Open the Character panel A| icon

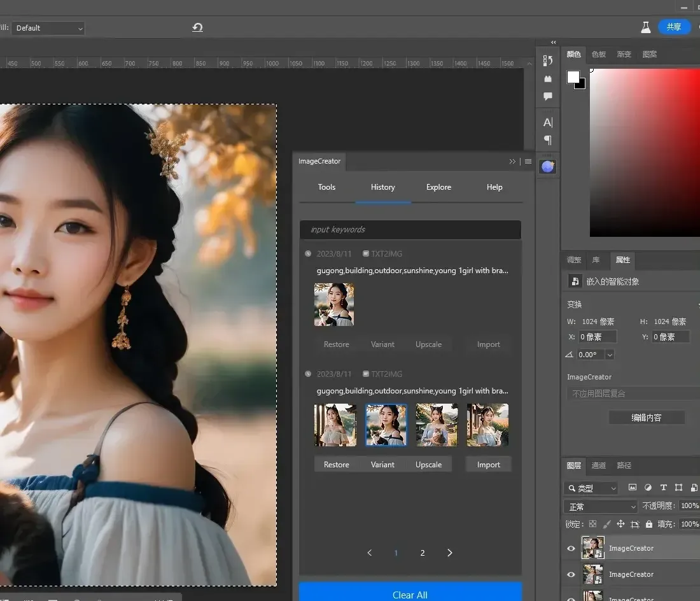click(548, 122)
